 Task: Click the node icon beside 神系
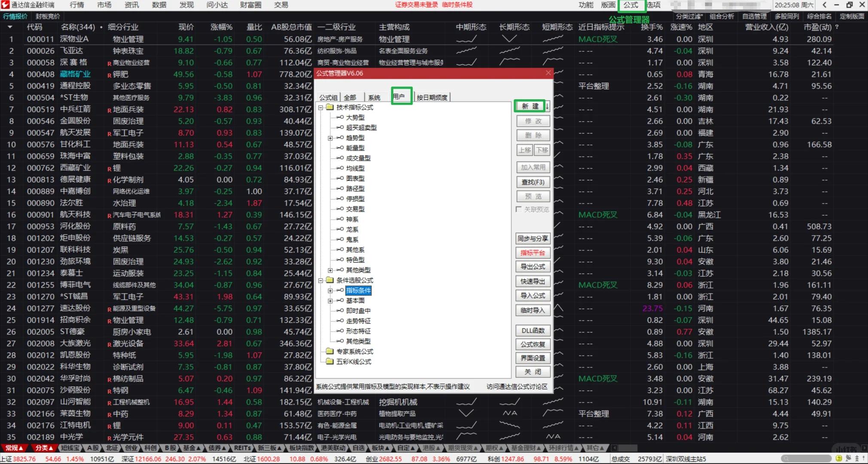pyautogui.click(x=340, y=219)
